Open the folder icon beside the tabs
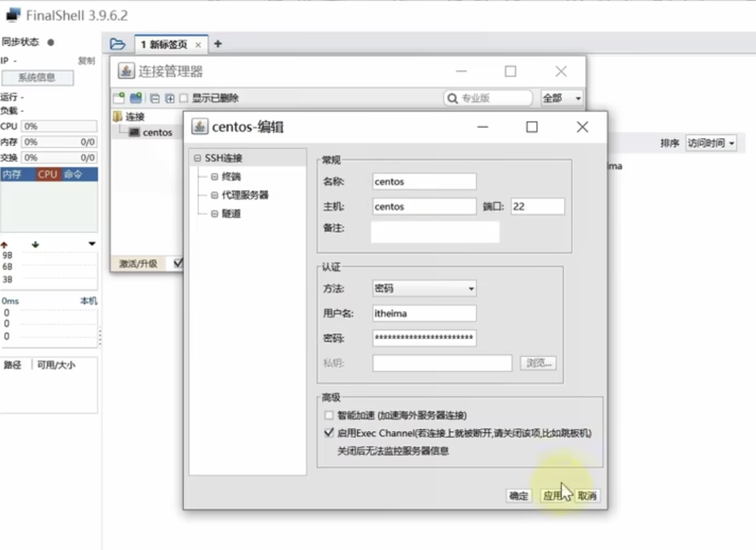The width and height of the screenshot is (756, 550). pyautogui.click(x=118, y=44)
